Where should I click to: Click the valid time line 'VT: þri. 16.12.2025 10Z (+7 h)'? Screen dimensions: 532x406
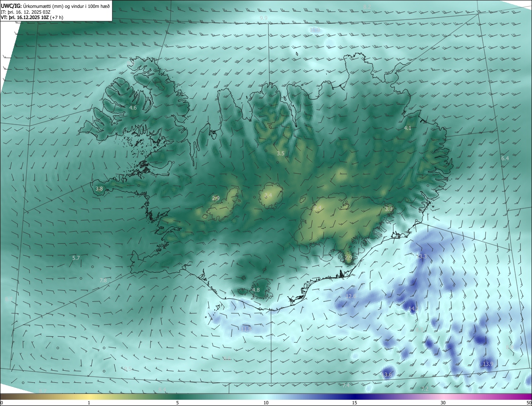(32, 17)
